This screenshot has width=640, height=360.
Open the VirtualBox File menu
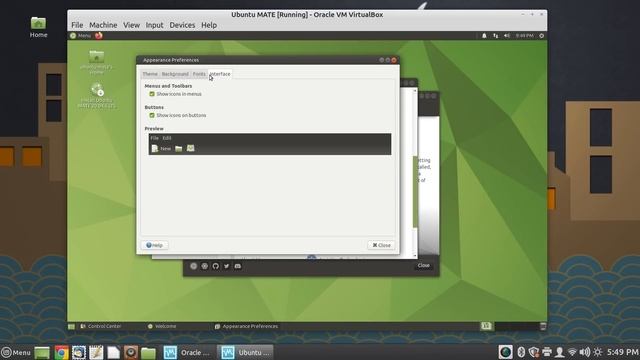pos(77,25)
